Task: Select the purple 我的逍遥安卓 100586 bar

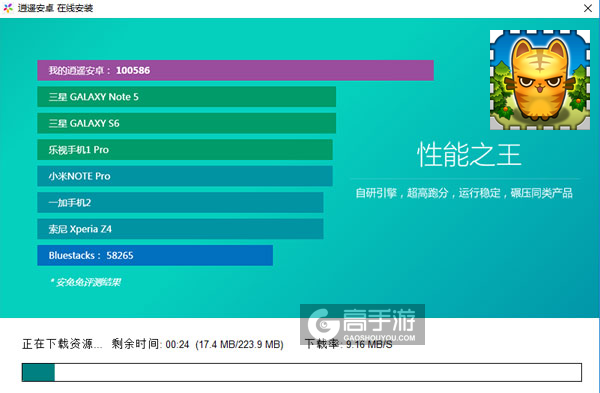Action: 235,70
